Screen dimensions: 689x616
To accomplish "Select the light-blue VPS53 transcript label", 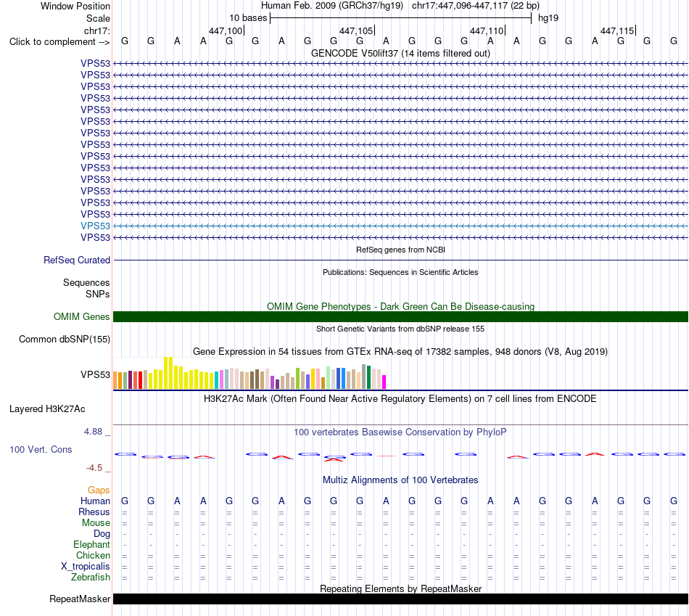I will click(x=95, y=226).
